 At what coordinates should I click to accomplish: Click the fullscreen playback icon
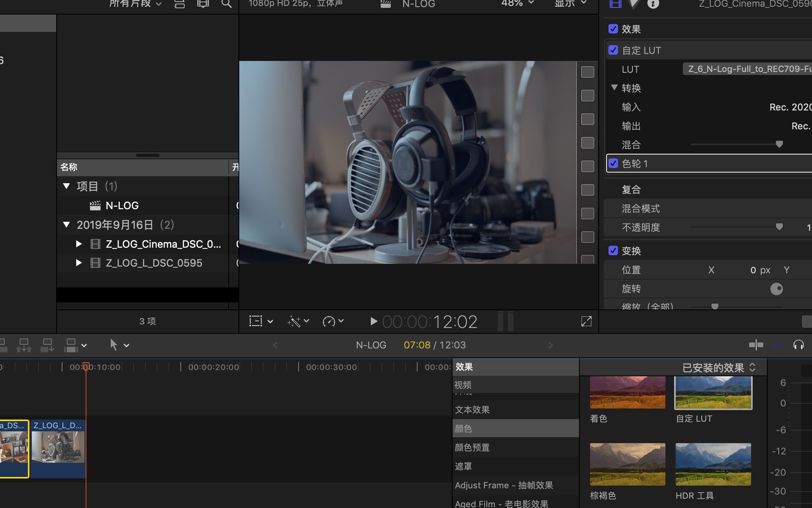586,321
